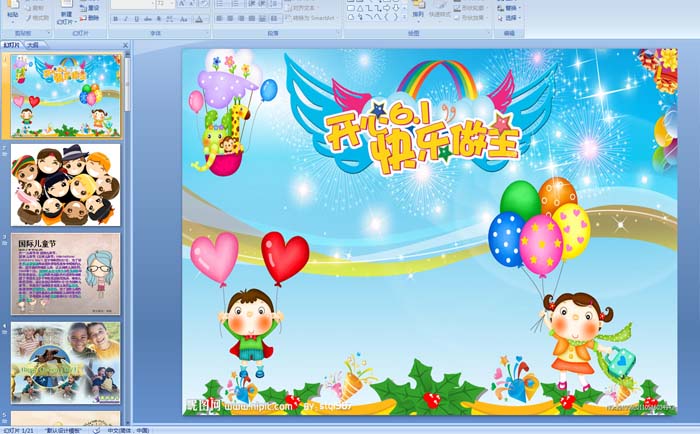Image resolution: width=700 pixels, height=434 pixels.
Task: Open the Character Spacing menu
Action: 170,19
